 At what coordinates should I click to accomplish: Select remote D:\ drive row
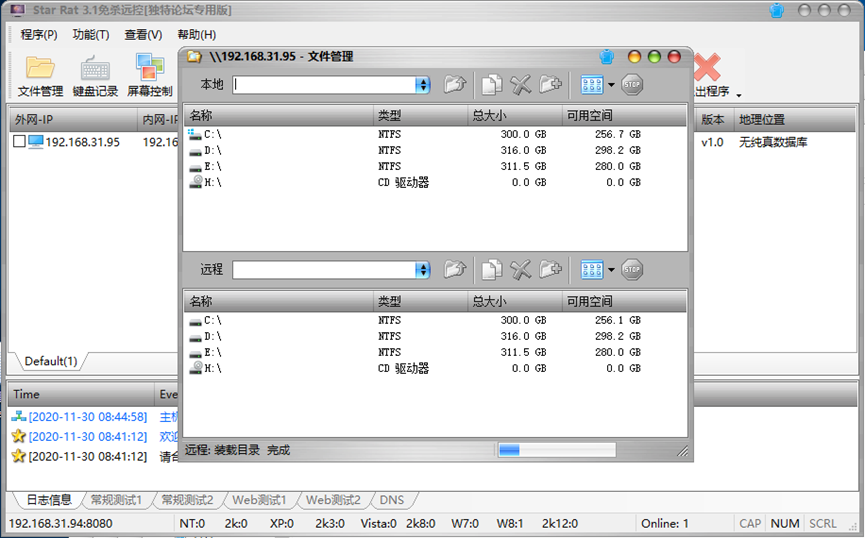pyautogui.click(x=435, y=336)
